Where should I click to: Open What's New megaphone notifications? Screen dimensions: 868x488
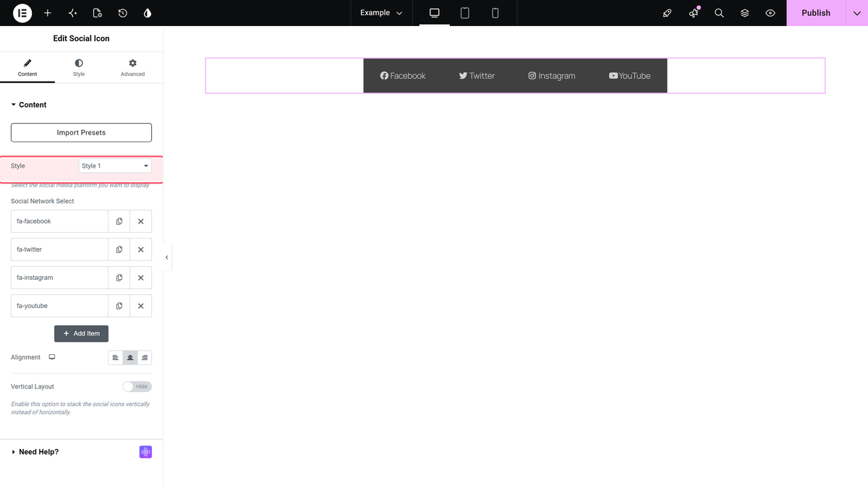point(694,13)
